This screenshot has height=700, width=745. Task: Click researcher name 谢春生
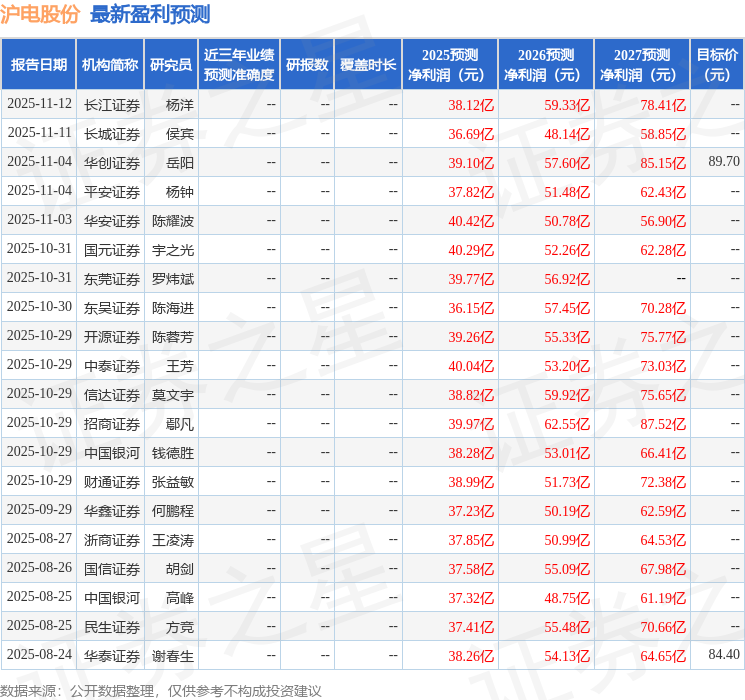[x=173, y=655]
